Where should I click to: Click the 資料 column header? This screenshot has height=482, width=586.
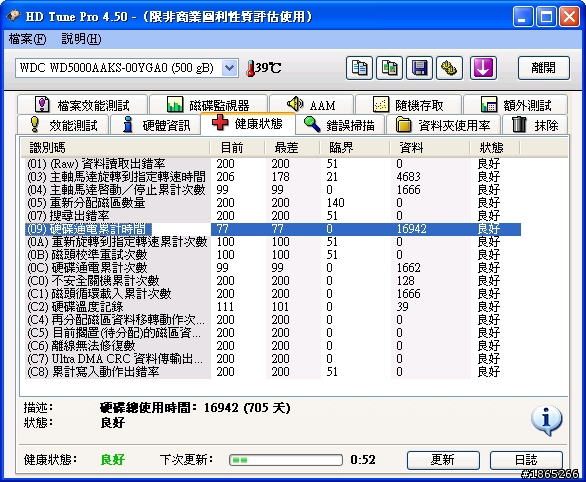click(x=430, y=148)
